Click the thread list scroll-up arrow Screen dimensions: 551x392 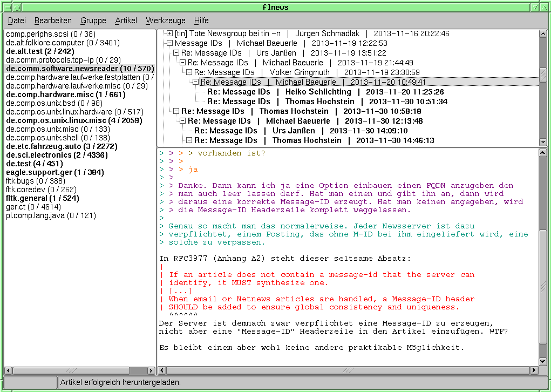pos(543,33)
